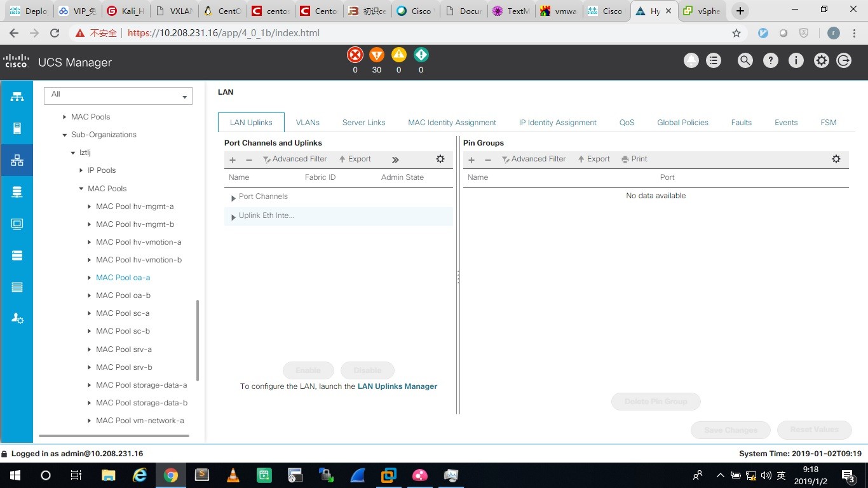
Task: Collapse the lztlj organization node
Action: (73, 152)
